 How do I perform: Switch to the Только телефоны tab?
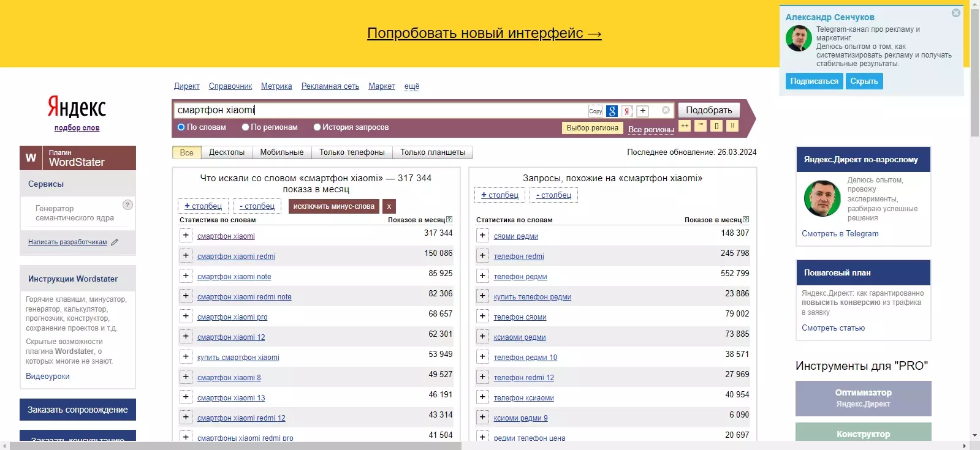(352, 152)
